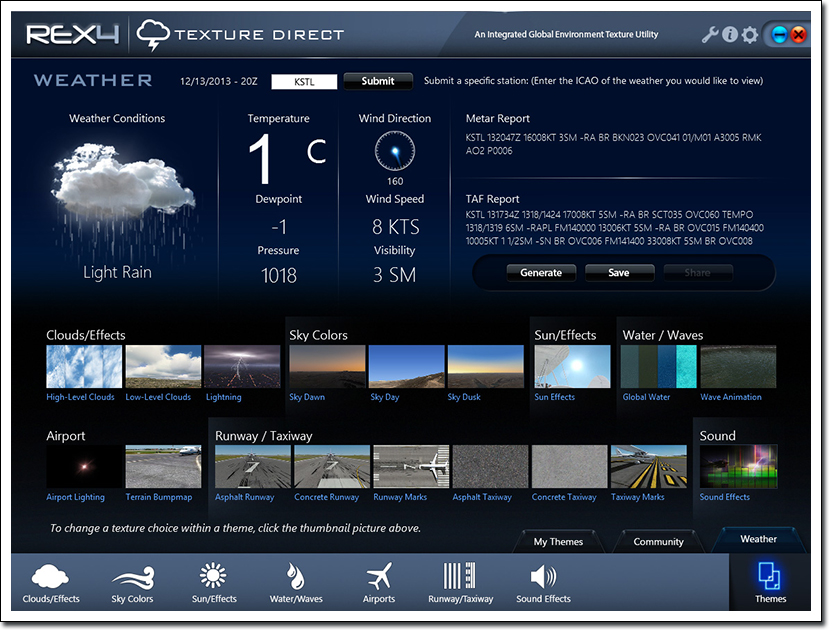Click the Save button
This screenshot has height=632, width=832.
(619, 273)
